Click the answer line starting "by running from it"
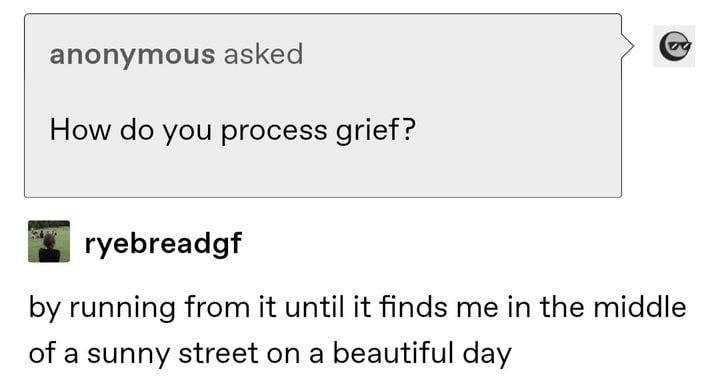Screen dimensions: 720x389 (x=357, y=307)
